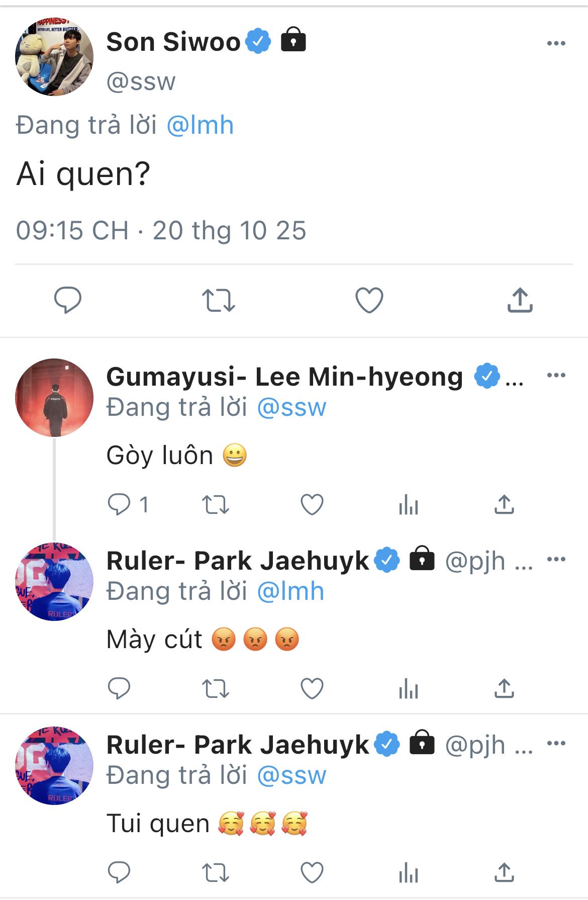Open more options on Ruler's "Mày cút" reply
This screenshot has width=588, height=900.
click(x=556, y=559)
